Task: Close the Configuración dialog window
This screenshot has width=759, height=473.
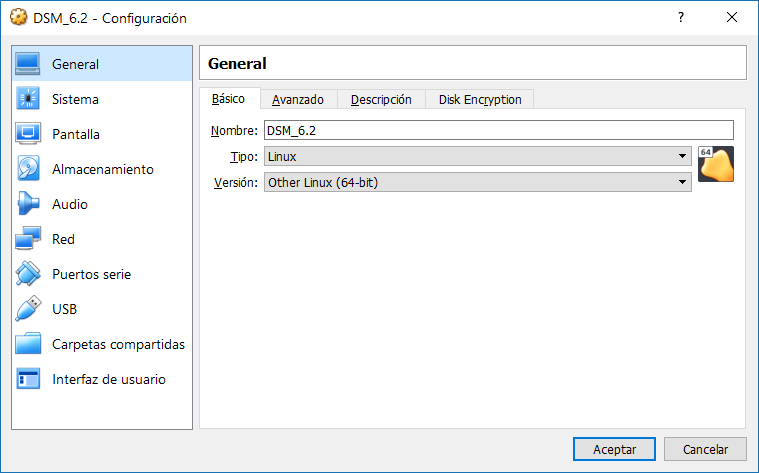Action: coord(732,17)
